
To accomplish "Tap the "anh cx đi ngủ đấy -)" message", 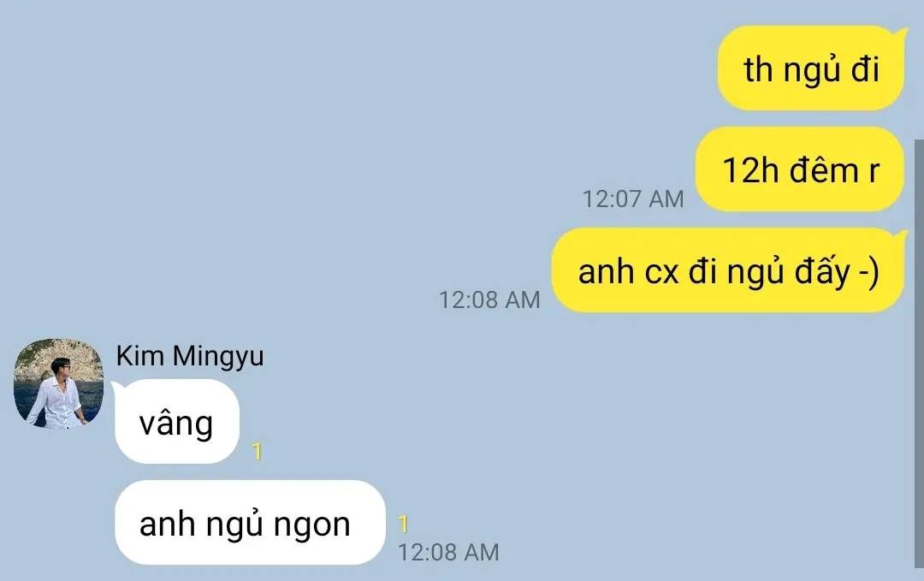I will click(x=728, y=271).
